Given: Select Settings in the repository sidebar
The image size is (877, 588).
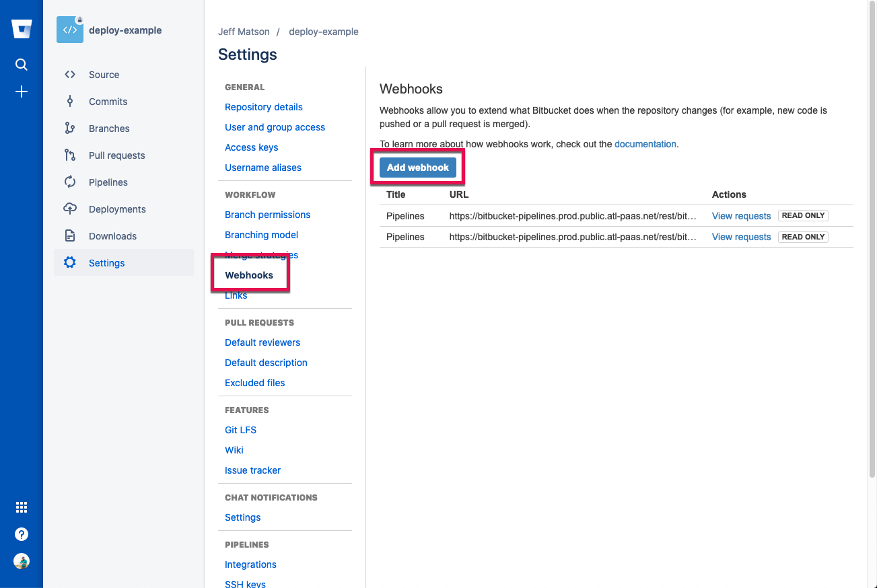Looking at the screenshot, I should tap(124, 263).
